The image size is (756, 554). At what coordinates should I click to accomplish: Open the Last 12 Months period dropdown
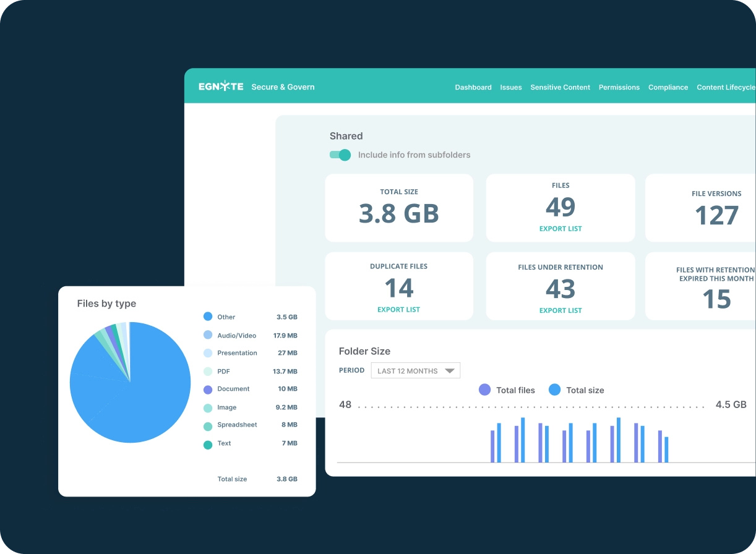click(415, 371)
